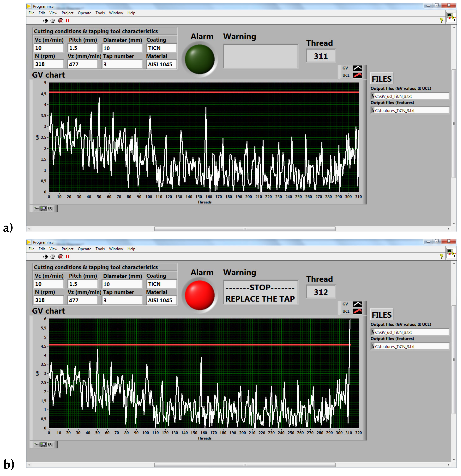Click the Coating field showing TiCN in Thread 311 window

161,48
